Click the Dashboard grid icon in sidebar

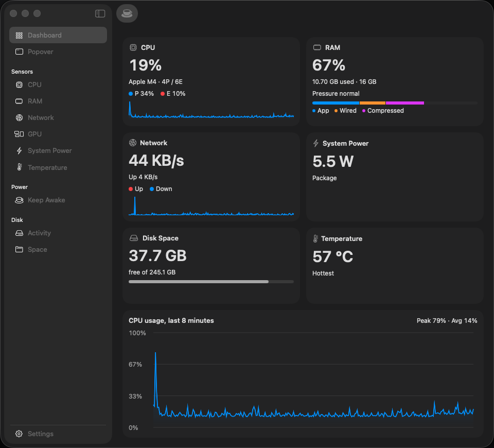[x=19, y=36]
